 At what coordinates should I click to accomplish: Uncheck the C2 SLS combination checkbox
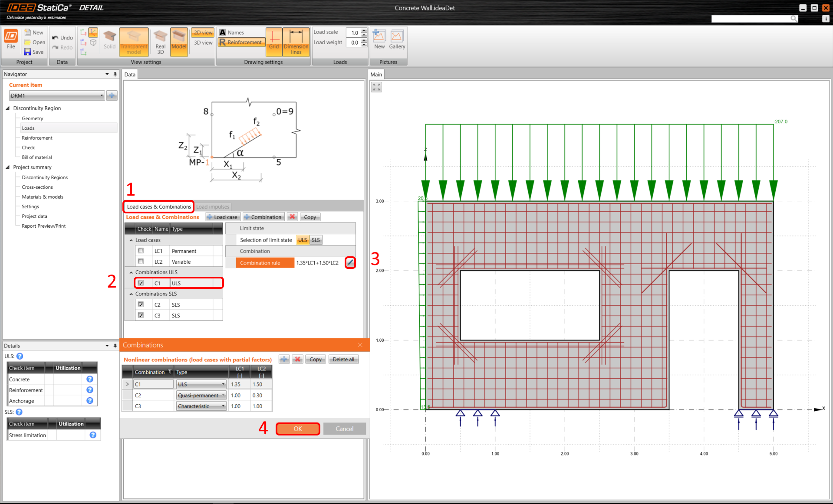point(141,304)
